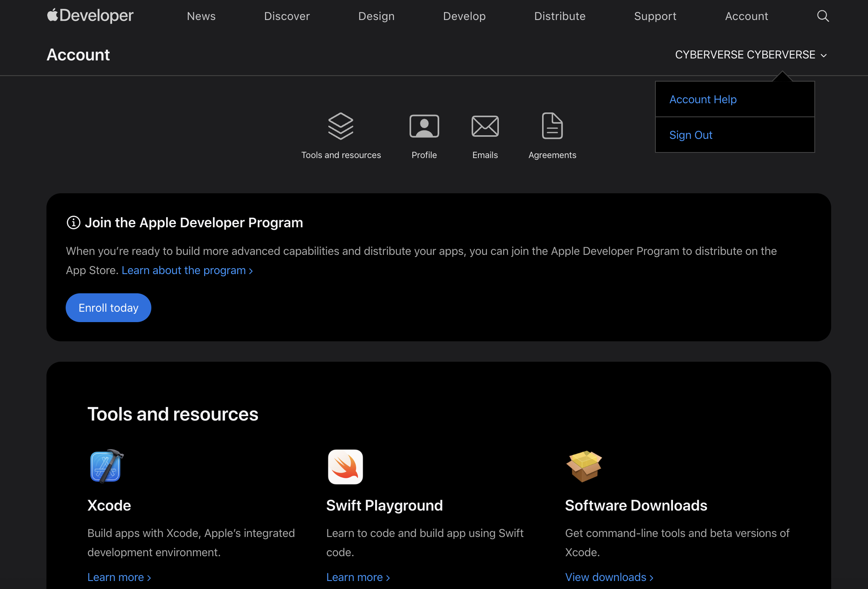This screenshot has height=589, width=868.
Task: Click Join the Apple Developer Program heading
Action: 194,222
